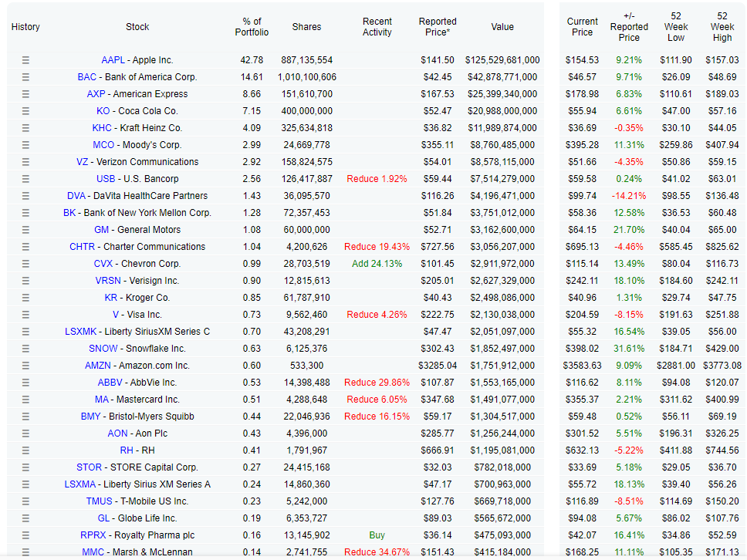Open the VZ ticker link
The image size is (747, 560).
[x=82, y=162]
